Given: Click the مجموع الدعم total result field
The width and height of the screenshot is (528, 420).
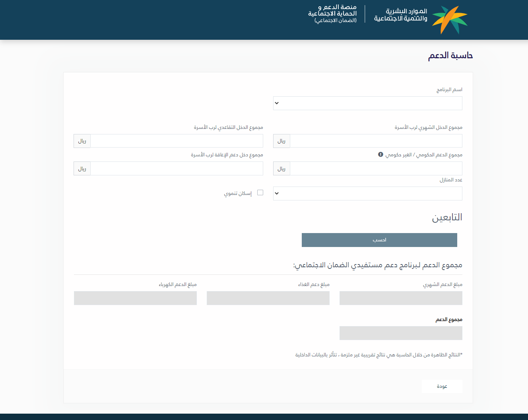Looking at the screenshot, I should tap(401, 333).
